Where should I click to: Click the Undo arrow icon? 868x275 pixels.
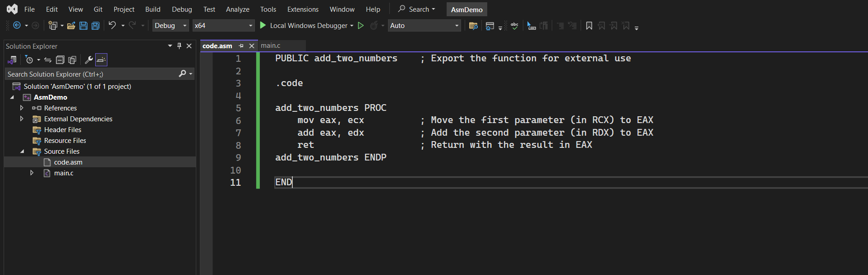[112, 25]
